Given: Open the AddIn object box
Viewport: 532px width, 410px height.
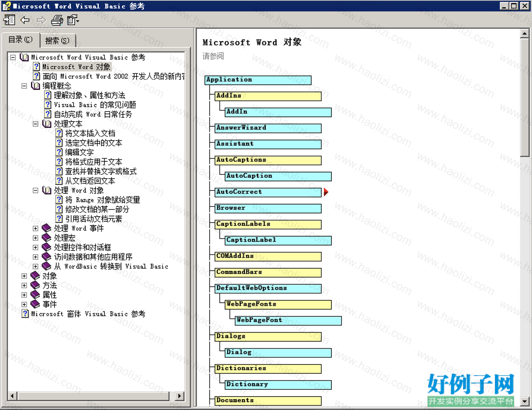Looking at the screenshot, I should [x=278, y=112].
